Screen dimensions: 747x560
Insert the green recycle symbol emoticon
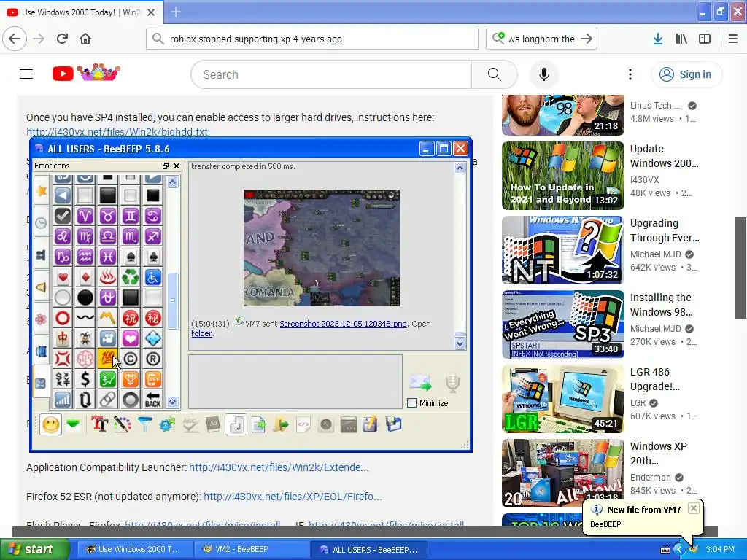(130, 277)
